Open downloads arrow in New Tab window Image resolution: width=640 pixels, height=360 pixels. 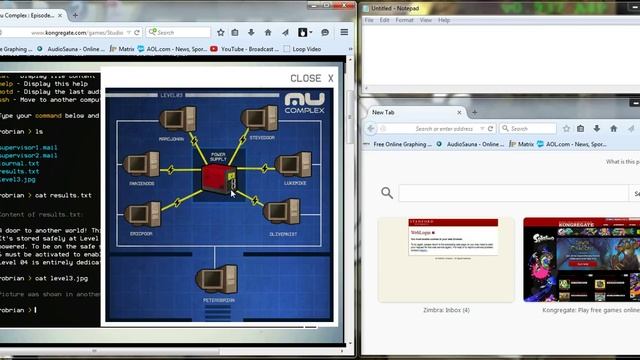(597, 129)
